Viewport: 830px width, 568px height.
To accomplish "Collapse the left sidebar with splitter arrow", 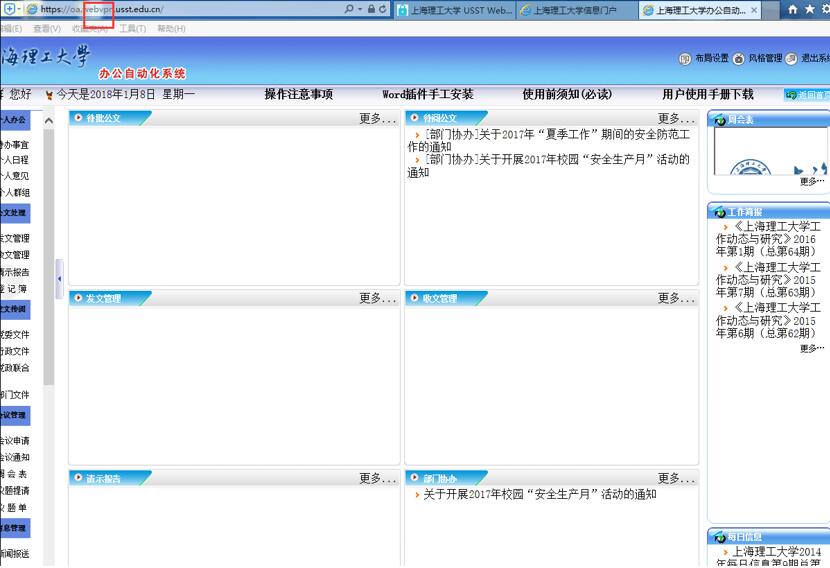I will [x=59, y=278].
